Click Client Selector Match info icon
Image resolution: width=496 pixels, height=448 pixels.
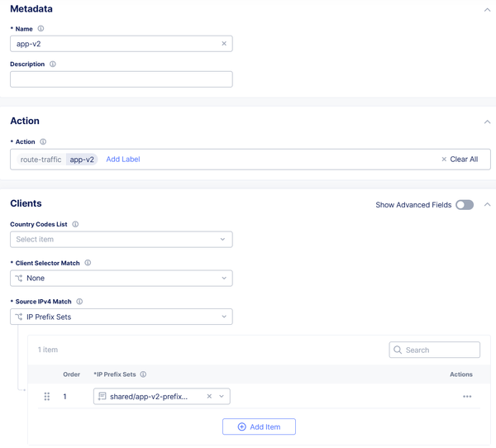[x=88, y=263]
